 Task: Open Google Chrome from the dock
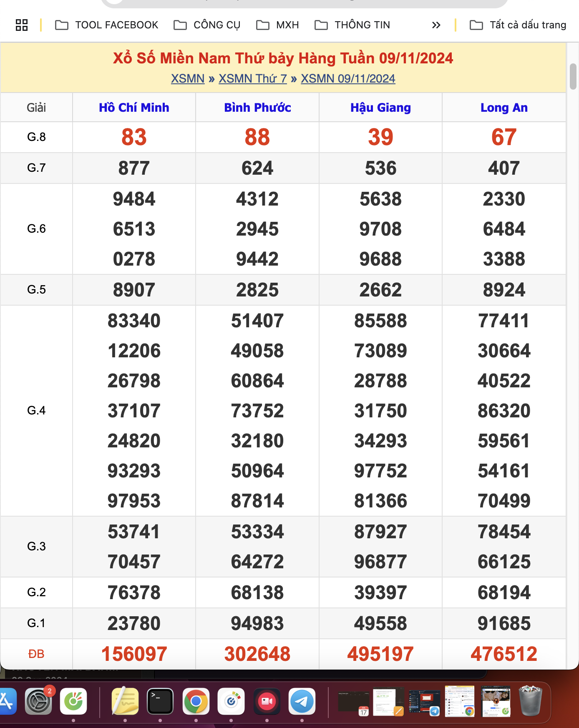pyautogui.click(x=196, y=701)
